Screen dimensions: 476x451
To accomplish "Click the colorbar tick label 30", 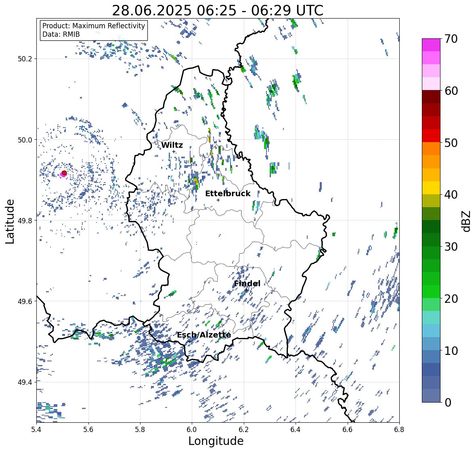I will pos(451,246).
